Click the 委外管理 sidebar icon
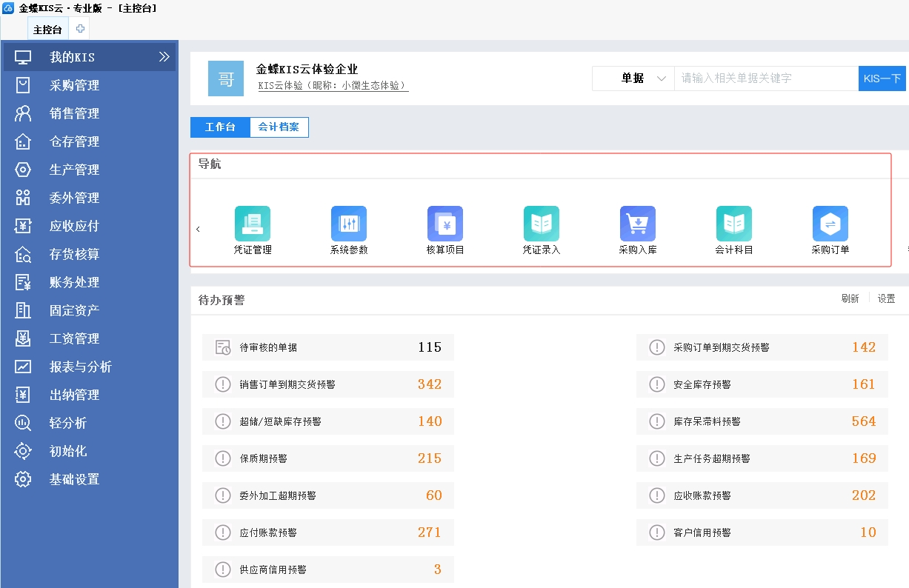 (x=24, y=198)
